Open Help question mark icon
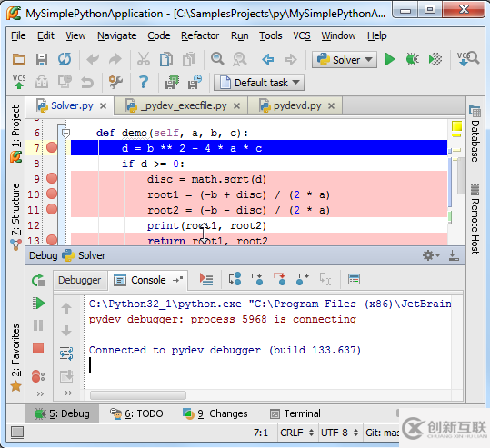This screenshot has height=448, width=490. (x=144, y=82)
